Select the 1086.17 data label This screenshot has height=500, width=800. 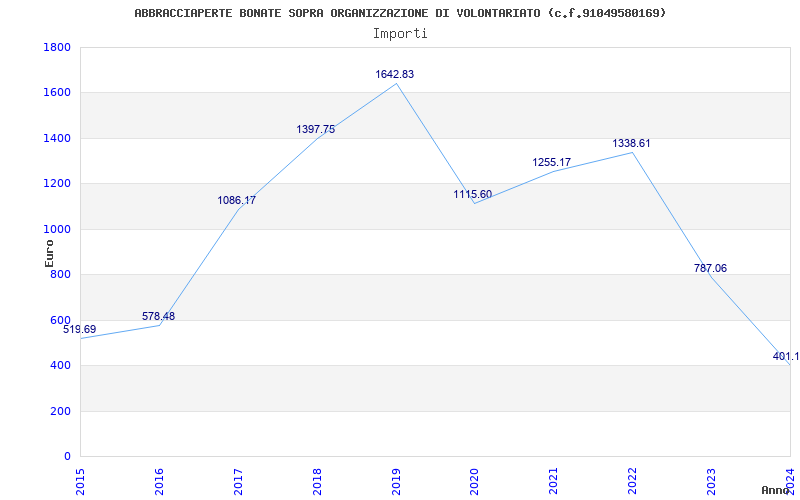pyautogui.click(x=237, y=201)
